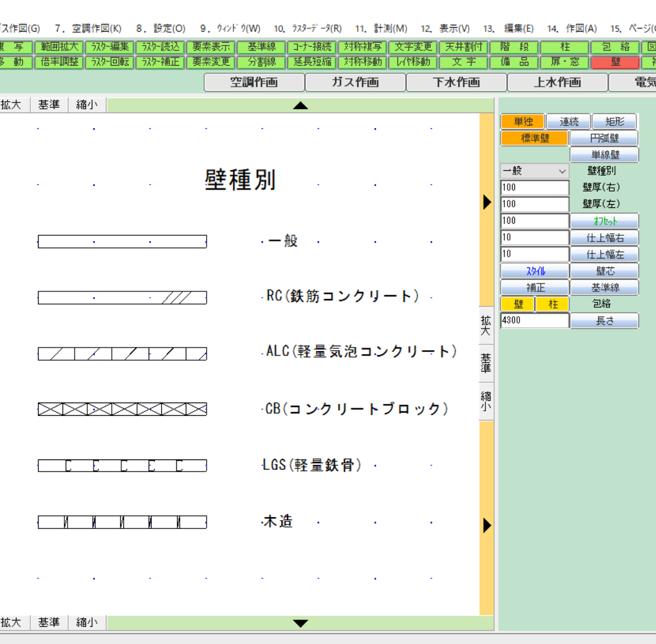Screen dimensions: 656x644
Task: Toggle the yellow 柱 包絡 option
Action: click(552, 304)
